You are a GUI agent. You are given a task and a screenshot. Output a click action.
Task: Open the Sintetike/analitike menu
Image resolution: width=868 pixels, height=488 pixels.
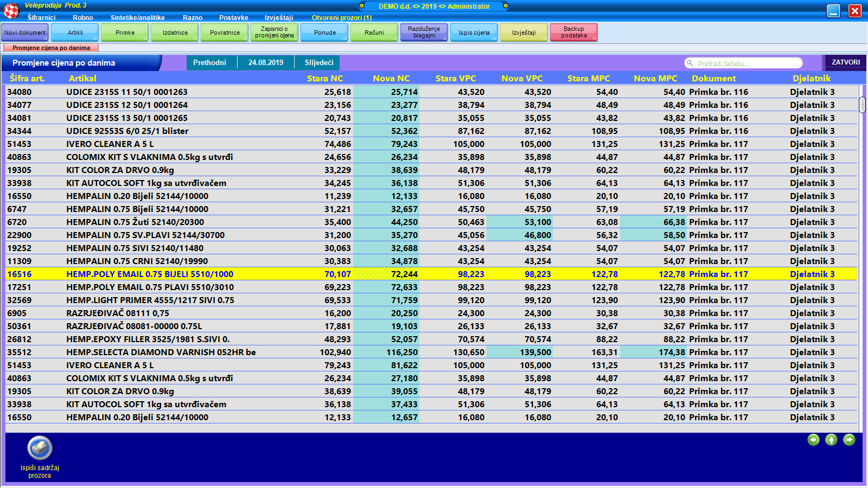coord(137,18)
